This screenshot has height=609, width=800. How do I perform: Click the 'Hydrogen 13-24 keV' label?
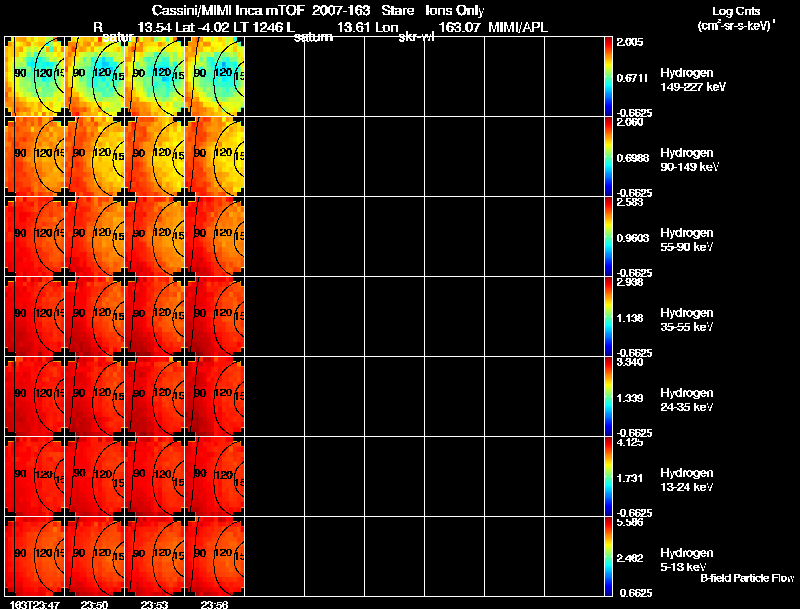pos(687,480)
